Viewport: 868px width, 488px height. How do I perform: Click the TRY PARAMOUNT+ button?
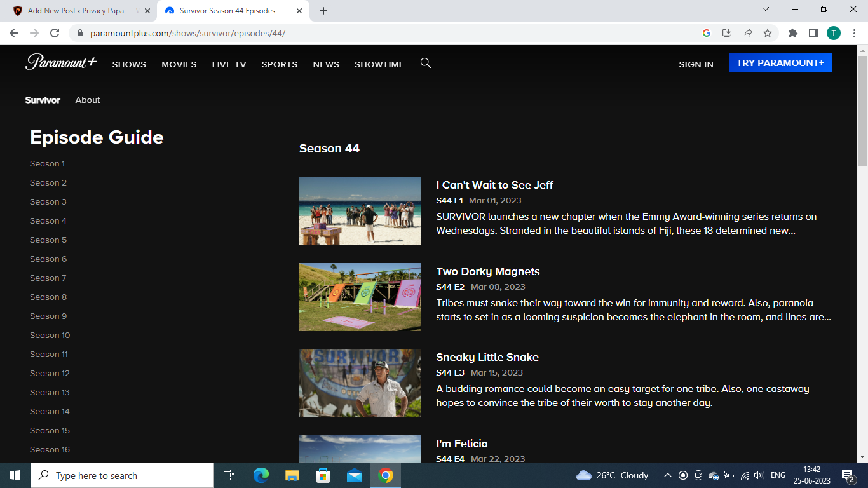pos(780,63)
